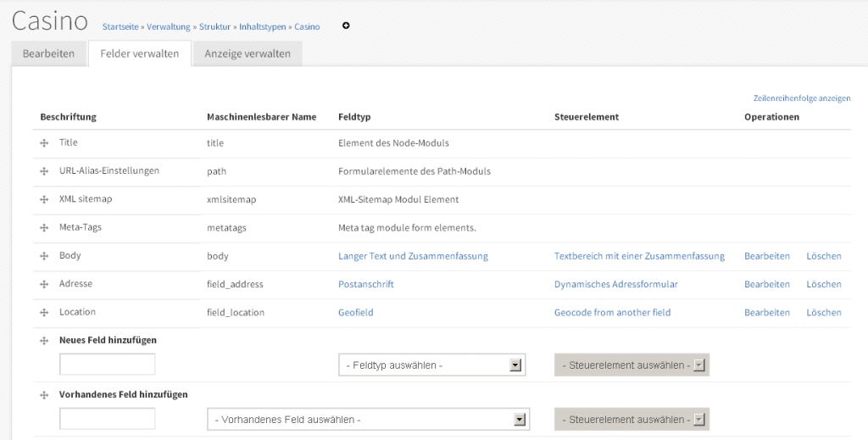This screenshot has width=868, height=440.
Task: Expand the Vorhandenes Feld auswählen dropdown
Action: click(368, 420)
